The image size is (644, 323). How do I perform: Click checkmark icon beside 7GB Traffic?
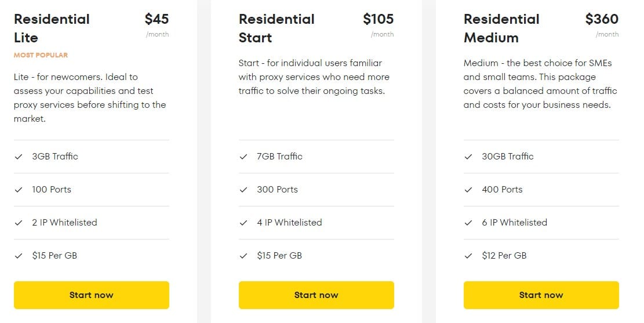tap(243, 157)
